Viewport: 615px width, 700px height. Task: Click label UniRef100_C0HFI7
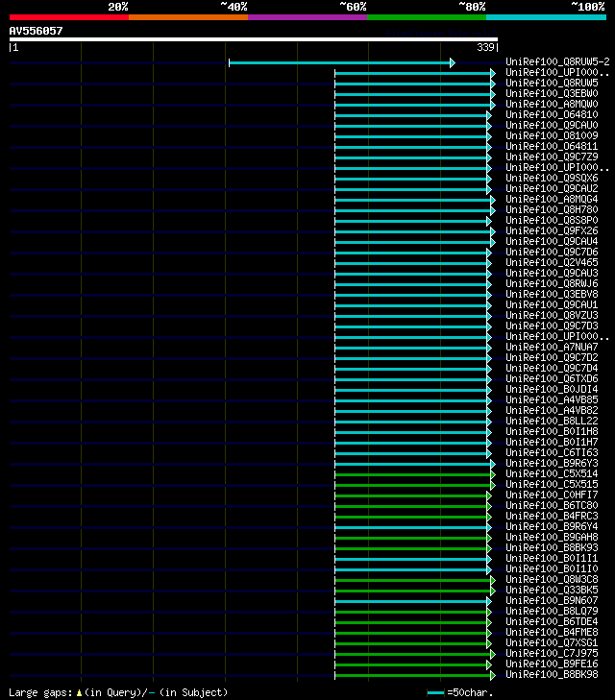(552, 495)
